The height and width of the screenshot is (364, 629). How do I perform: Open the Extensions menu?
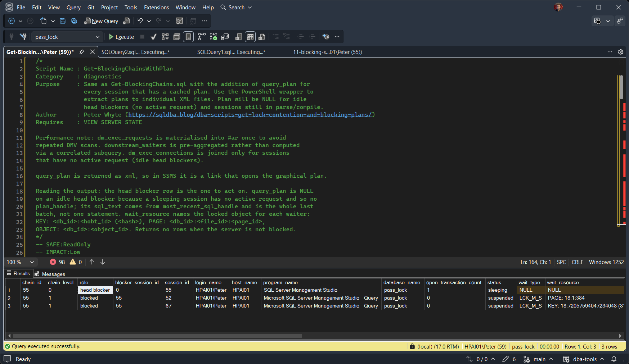(x=156, y=7)
